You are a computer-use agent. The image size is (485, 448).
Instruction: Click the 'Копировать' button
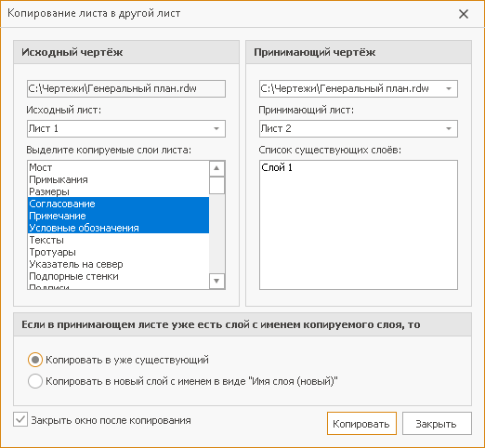tap(361, 424)
